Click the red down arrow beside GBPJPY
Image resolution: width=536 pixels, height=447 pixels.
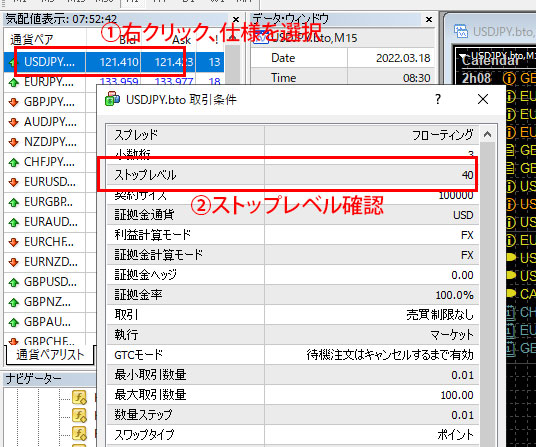[14, 102]
